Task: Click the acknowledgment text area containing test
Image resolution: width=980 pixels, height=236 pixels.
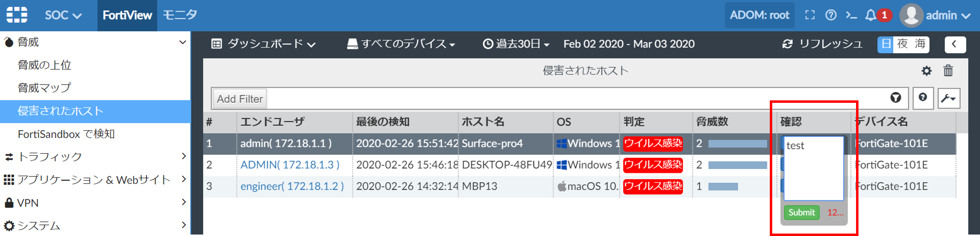Action: pos(813,168)
